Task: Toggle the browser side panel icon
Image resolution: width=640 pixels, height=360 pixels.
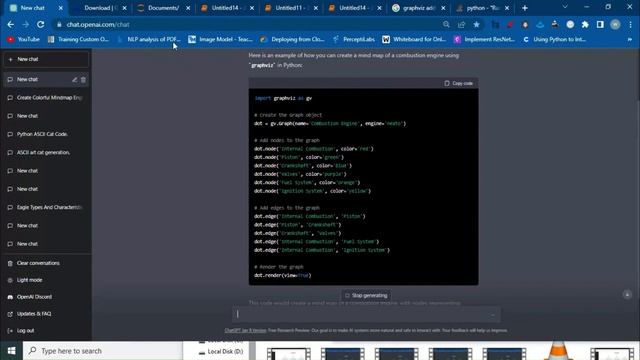Action: click(x=600, y=24)
